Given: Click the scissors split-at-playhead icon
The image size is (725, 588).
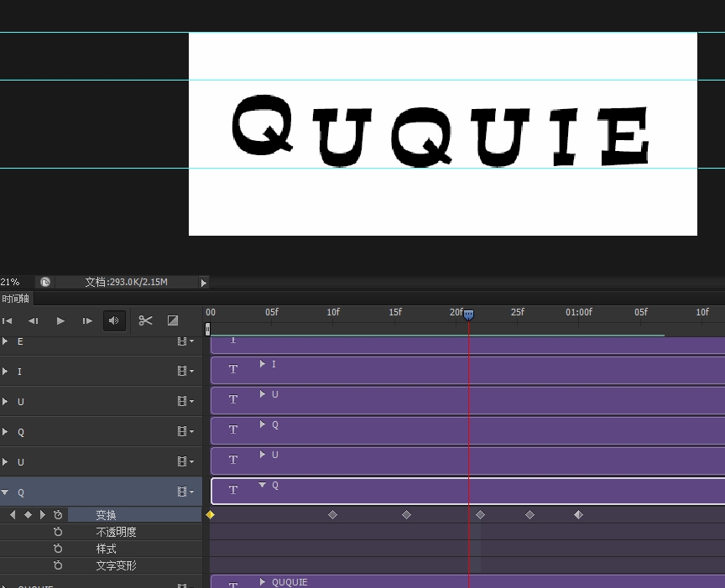Looking at the screenshot, I should (x=145, y=320).
